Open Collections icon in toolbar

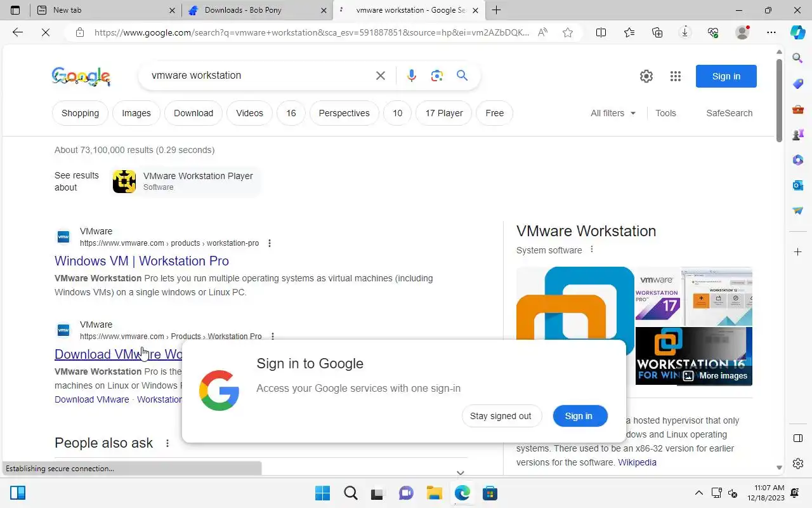[x=657, y=32]
